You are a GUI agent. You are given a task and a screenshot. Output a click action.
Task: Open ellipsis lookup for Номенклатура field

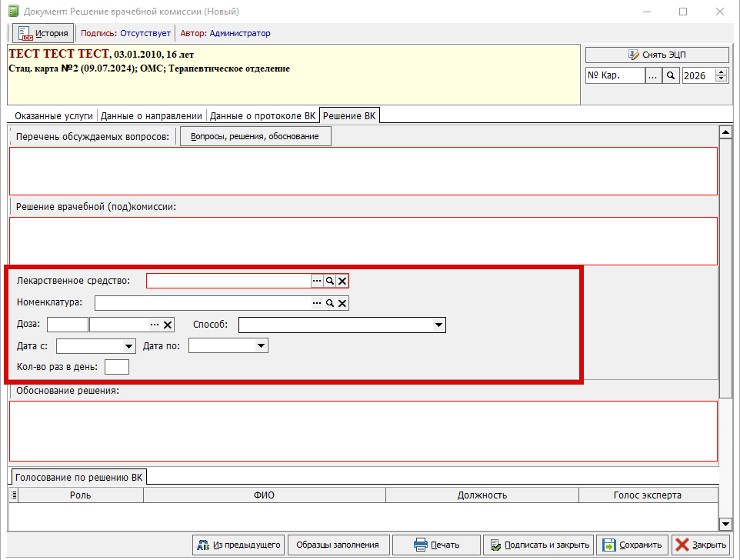tap(316, 304)
